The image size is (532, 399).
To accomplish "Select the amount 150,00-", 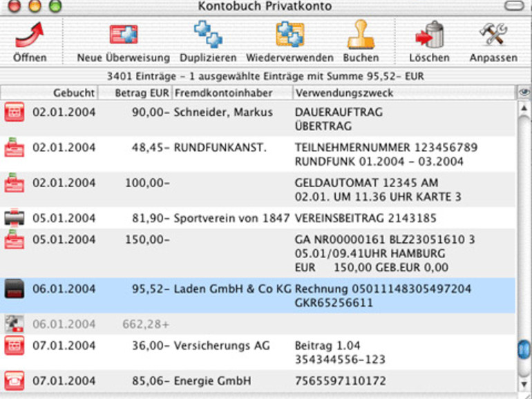I will [x=147, y=240].
